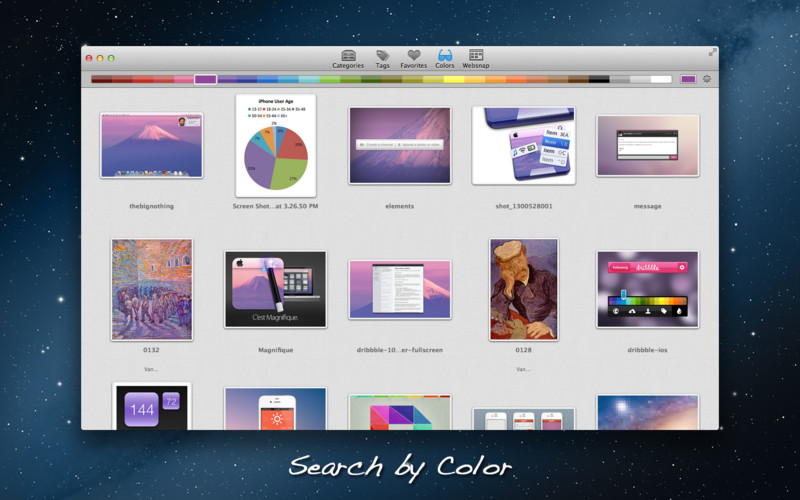
Task: Click the 'elements' image label
Action: 399,206
